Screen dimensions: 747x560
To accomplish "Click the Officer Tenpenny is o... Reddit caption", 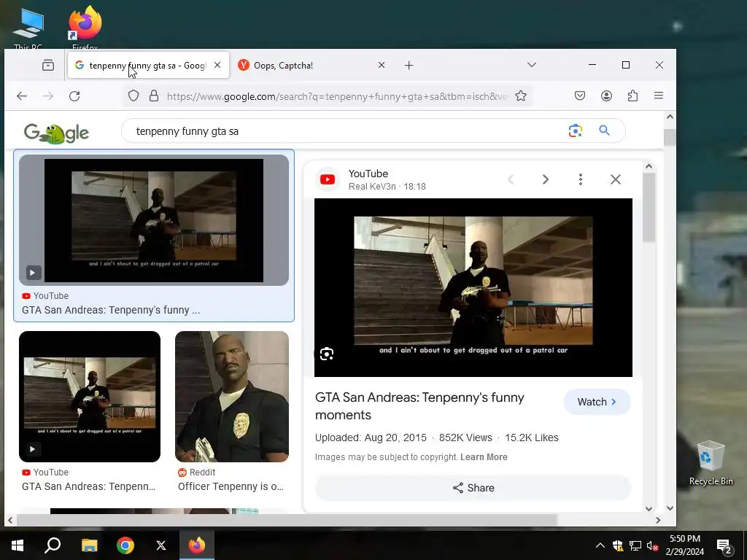I will coord(231,486).
